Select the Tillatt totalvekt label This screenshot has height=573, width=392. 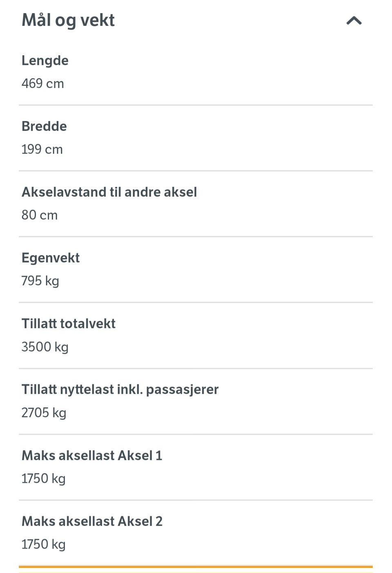coord(69,324)
